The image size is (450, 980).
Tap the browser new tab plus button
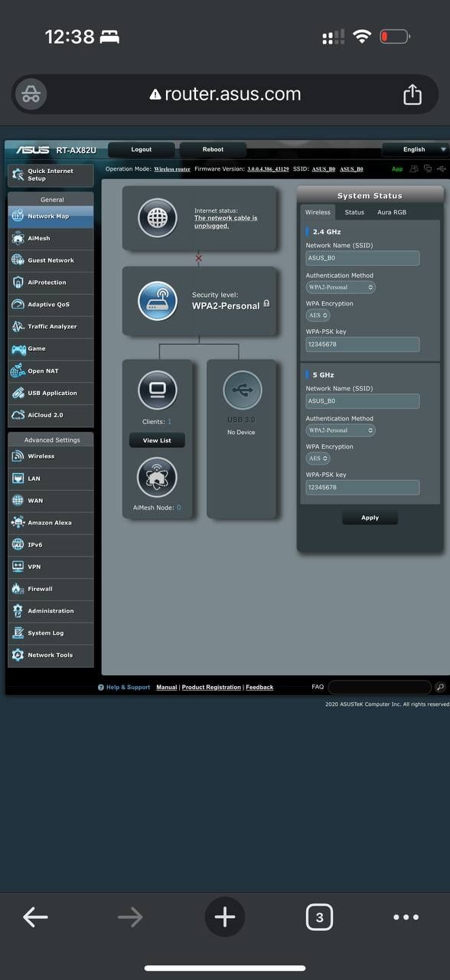225,916
